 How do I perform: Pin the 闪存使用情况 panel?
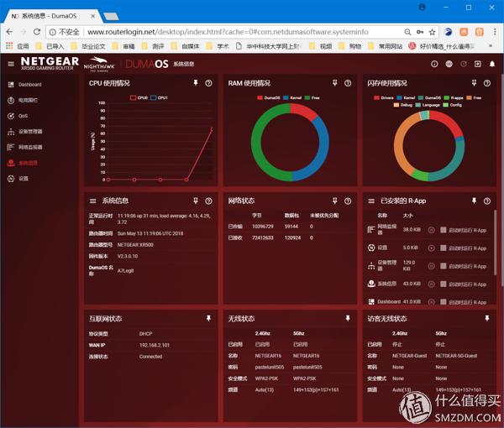474,83
